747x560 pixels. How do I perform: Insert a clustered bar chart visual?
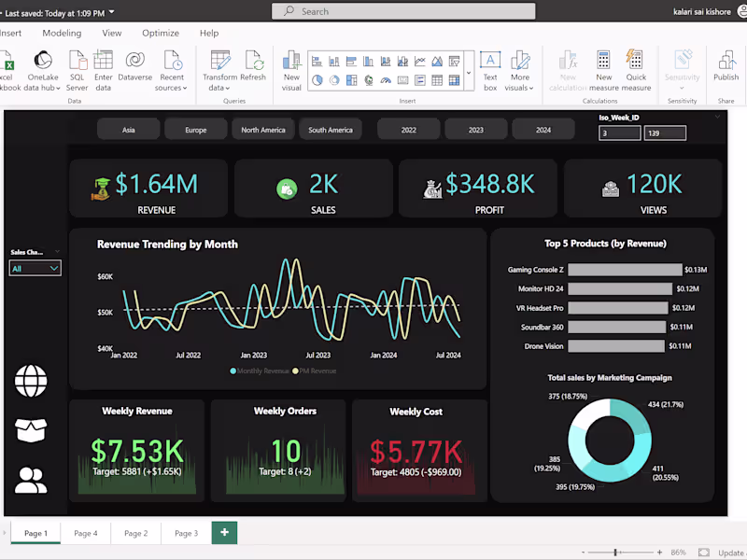(x=351, y=62)
